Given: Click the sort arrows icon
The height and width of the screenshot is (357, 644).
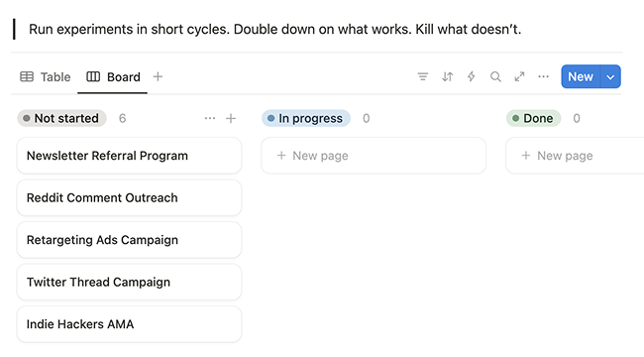Looking at the screenshot, I should (447, 76).
